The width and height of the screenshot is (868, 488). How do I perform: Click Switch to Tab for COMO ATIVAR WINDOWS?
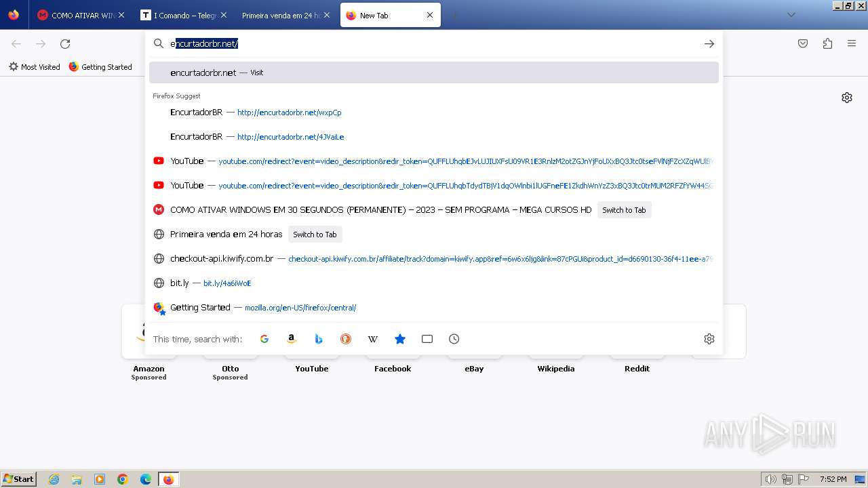click(624, 210)
